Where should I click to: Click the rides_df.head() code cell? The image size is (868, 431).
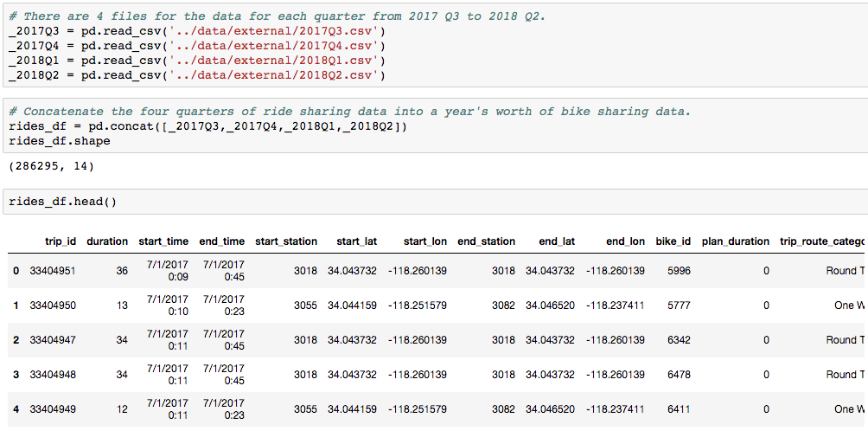click(435, 202)
